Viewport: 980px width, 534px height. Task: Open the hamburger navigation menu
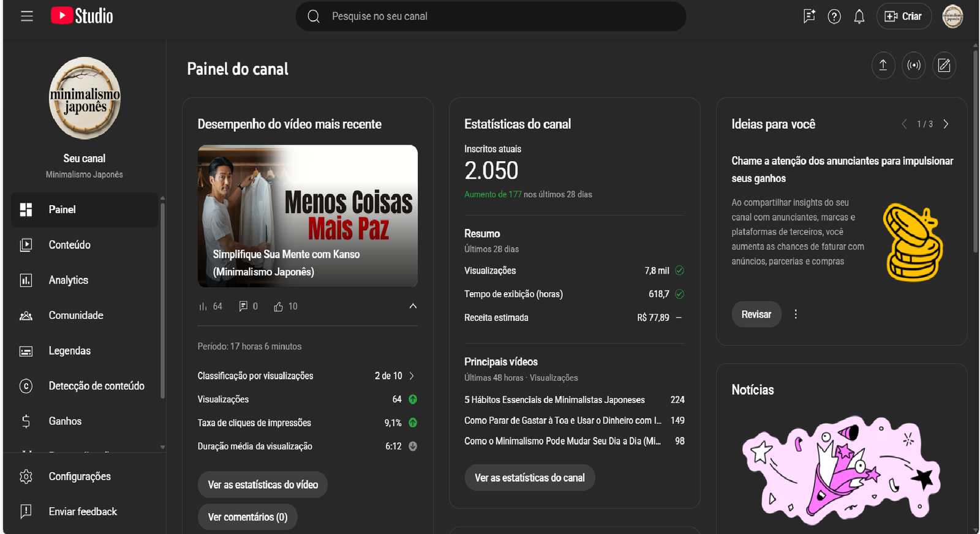pyautogui.click(x=27, y=17)
